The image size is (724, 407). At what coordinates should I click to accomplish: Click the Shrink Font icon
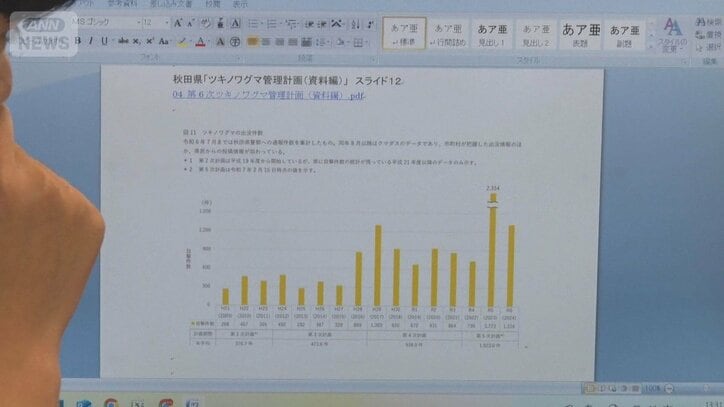(191, 23)
